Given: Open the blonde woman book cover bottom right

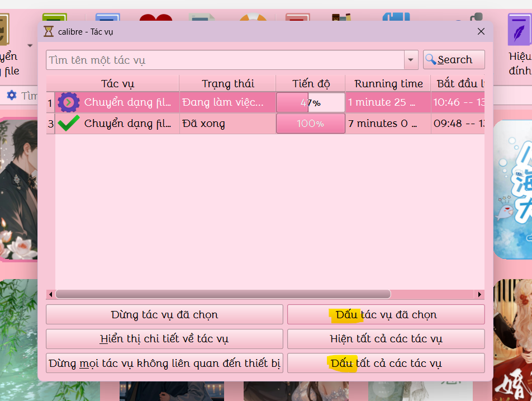Looking at the screenshot, I should pos(512,340).
